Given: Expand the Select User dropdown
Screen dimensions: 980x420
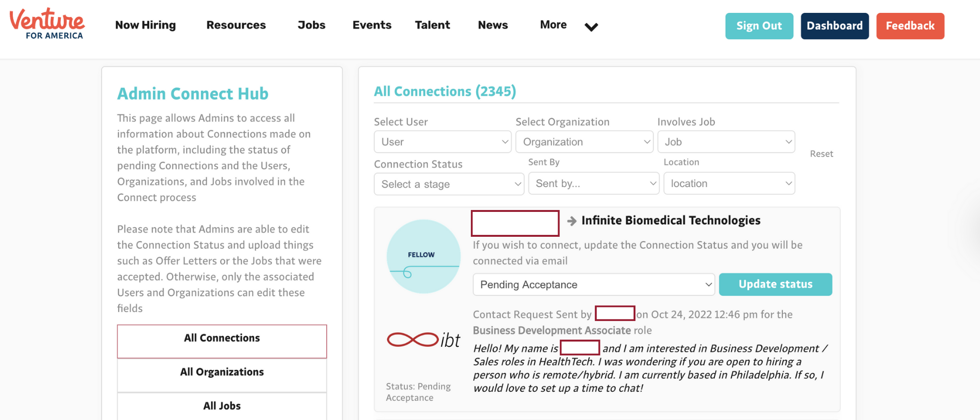Looking at the screenshot, I should (x=443, y=142).
